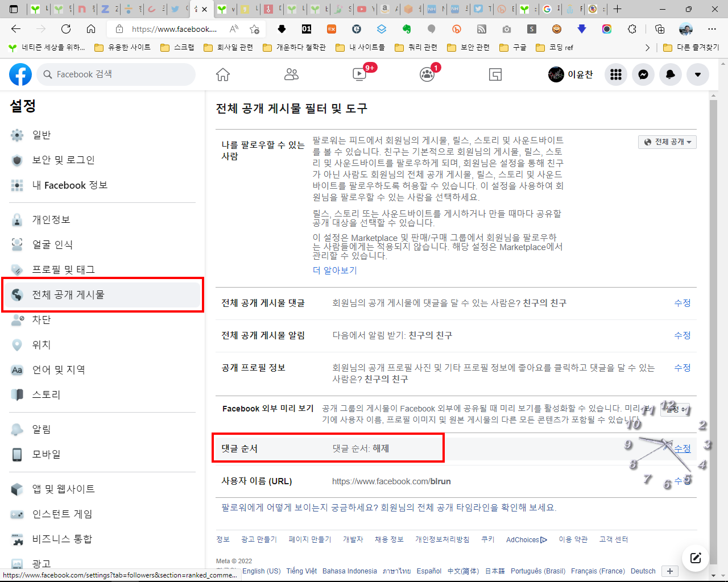Edit 댓글 순서 via 수정 link
The height and width of the screenshot is (582, 728).
click(x=682, y=448)
